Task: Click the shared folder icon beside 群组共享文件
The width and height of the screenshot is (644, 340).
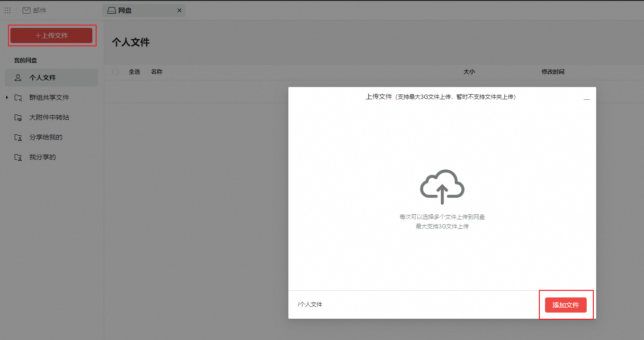Action: pyautogui.click(x=18, y=97)
